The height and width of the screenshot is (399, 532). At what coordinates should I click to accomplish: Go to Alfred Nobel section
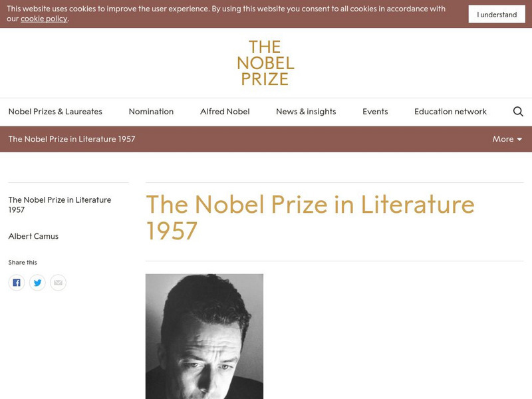[x=225, y=112]
